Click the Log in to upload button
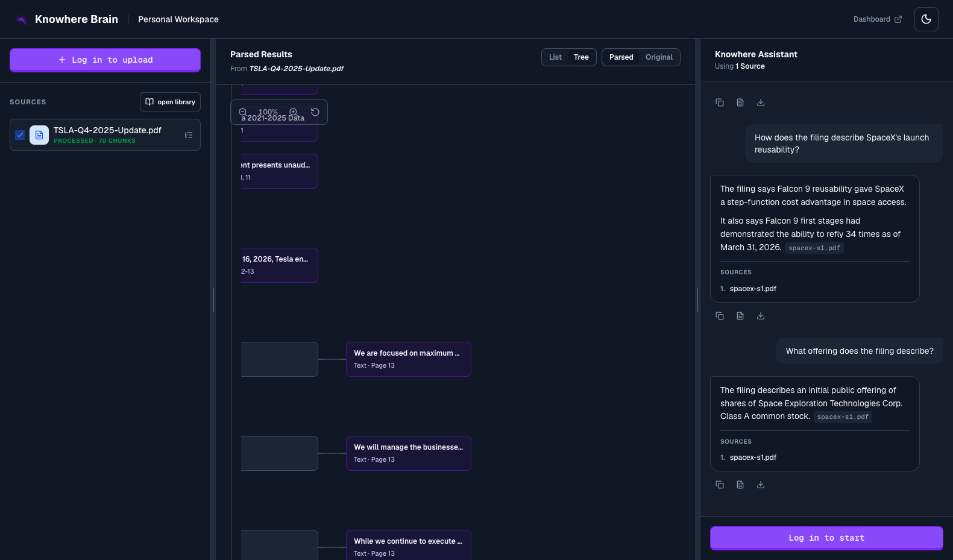Screen dimensions: 953x560 coord(105,60)
